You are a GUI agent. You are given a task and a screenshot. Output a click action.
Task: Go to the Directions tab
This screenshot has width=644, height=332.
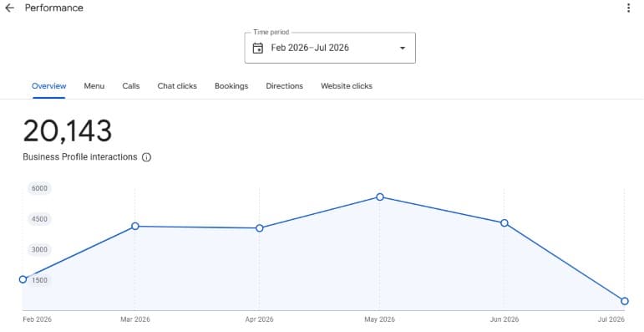[284, 86]
